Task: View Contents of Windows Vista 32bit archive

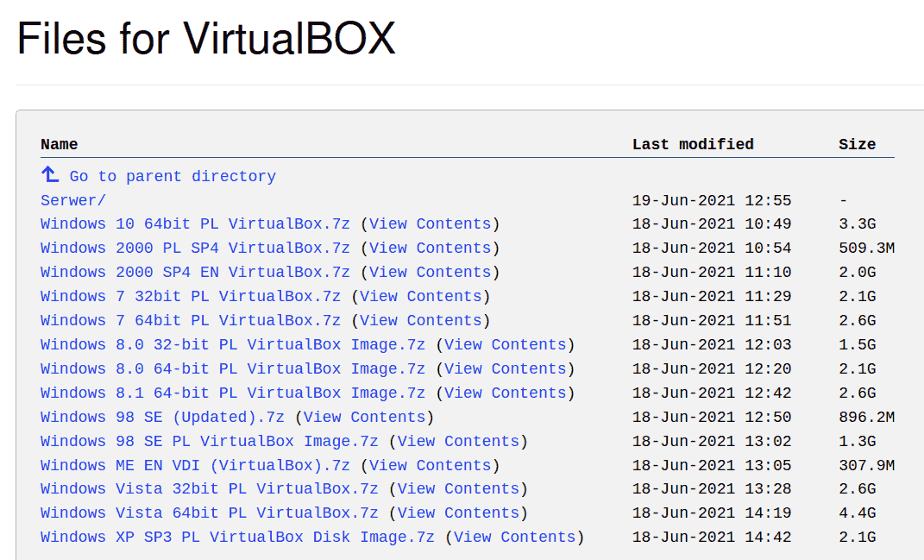Action: [x=458, y=489]
